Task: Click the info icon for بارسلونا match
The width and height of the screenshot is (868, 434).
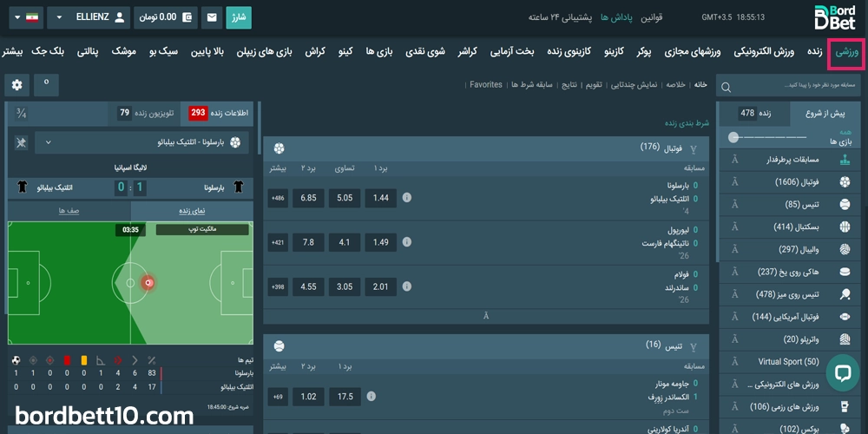Action: click(407, 198)
